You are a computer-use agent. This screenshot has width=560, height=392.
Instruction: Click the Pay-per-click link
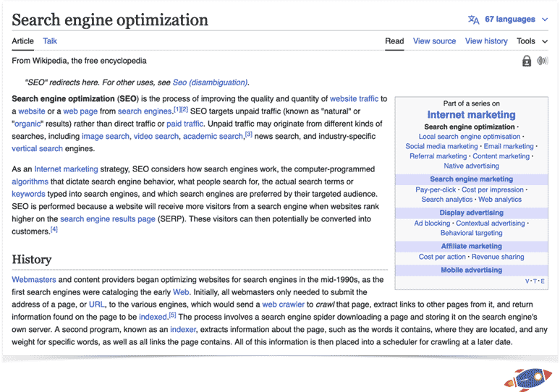(x=436, y=190)
